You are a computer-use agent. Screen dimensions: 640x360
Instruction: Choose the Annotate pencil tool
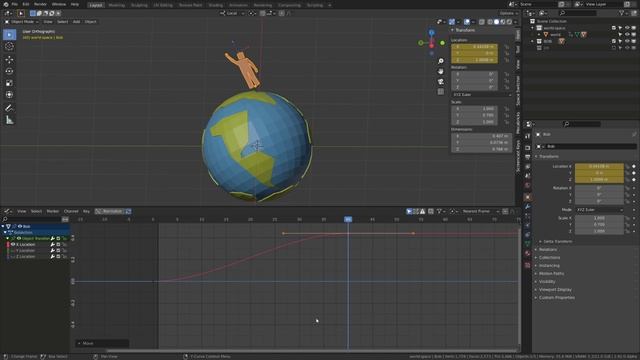[x=9, y=108]
